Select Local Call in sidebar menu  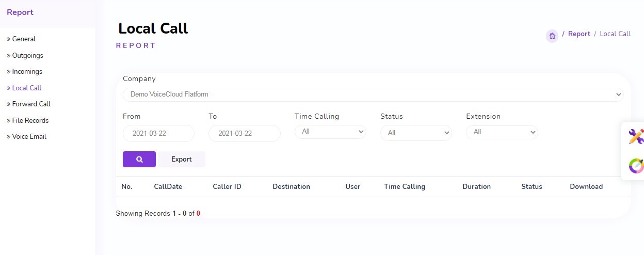[26, 88]
